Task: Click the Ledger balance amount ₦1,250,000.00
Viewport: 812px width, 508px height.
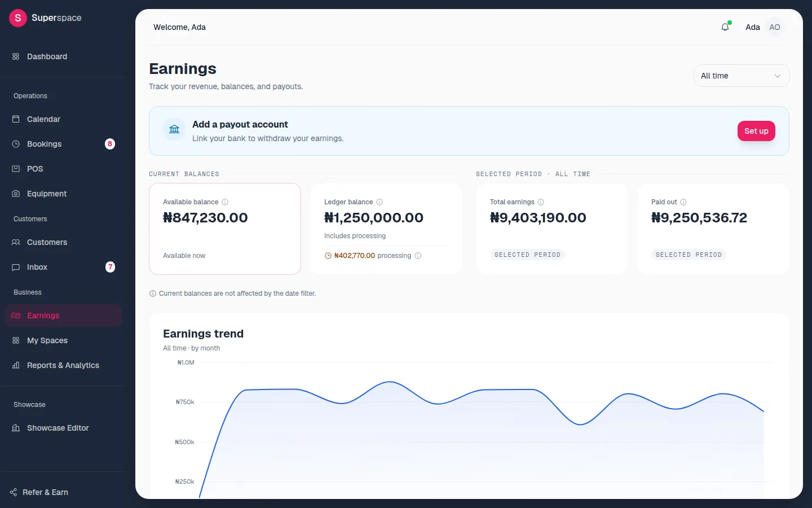Action: (374, 218)
